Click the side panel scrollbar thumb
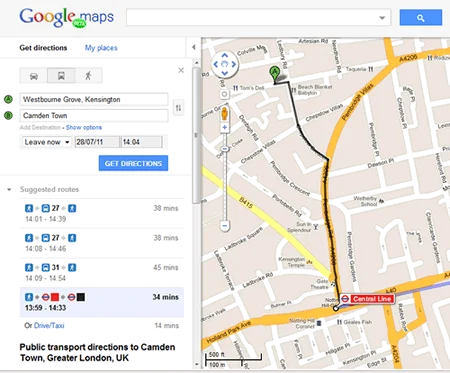Screen dimensions: 450x373 point(197,135)
